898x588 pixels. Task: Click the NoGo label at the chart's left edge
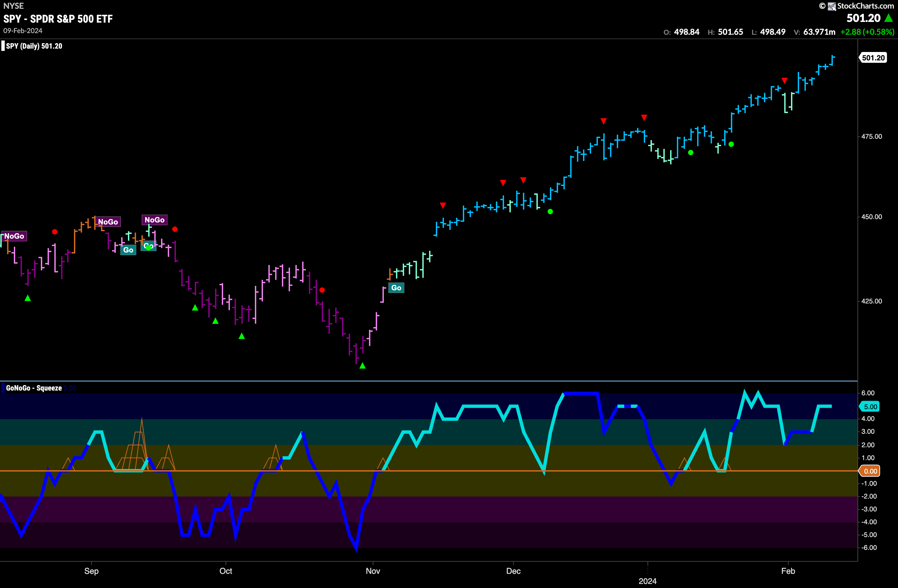point(14,236)
